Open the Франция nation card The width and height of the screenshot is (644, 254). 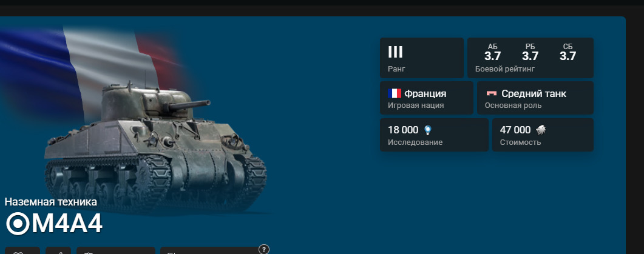click(426, 98)
